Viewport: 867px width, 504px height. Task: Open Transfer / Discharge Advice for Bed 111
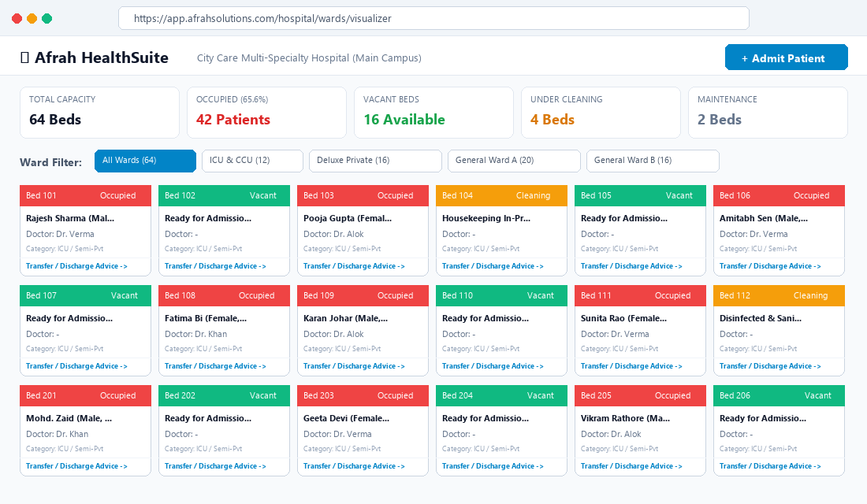tap(631, 366)
